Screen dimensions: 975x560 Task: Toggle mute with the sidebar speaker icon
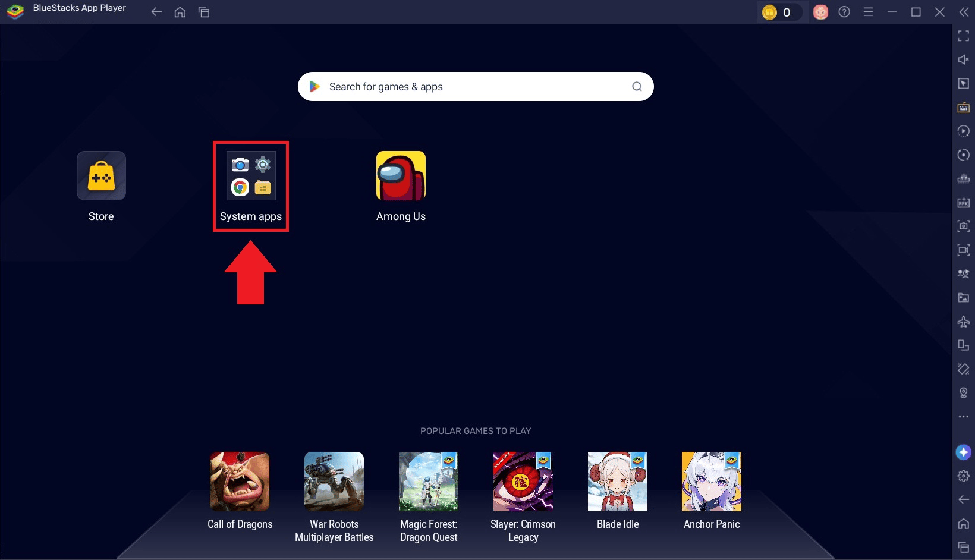pyautogui.click(x=964, y=59)
